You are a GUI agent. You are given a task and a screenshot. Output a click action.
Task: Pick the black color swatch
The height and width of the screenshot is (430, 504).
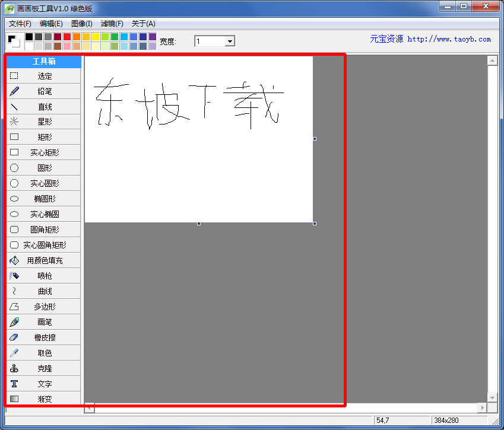pyautogui.click(x=29, y=37)
